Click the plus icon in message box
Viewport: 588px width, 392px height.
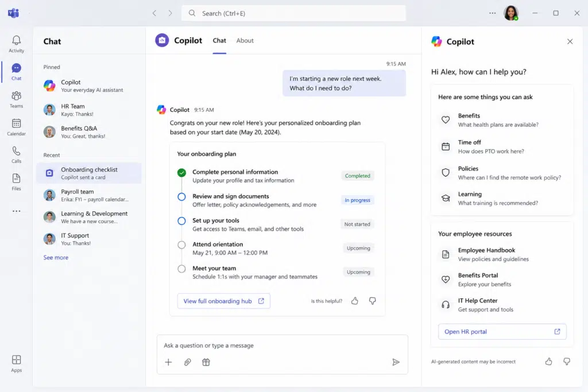tap(168, 362)
